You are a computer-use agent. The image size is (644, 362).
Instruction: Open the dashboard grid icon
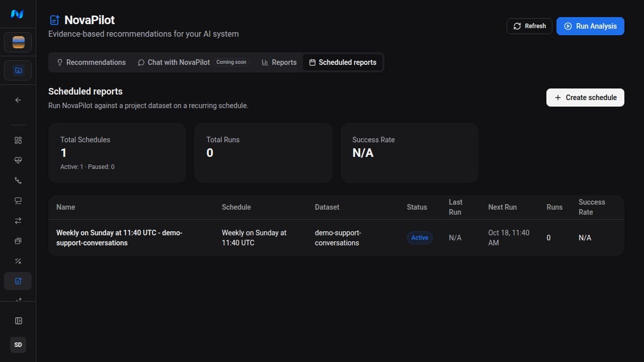(x=18, y=140)
